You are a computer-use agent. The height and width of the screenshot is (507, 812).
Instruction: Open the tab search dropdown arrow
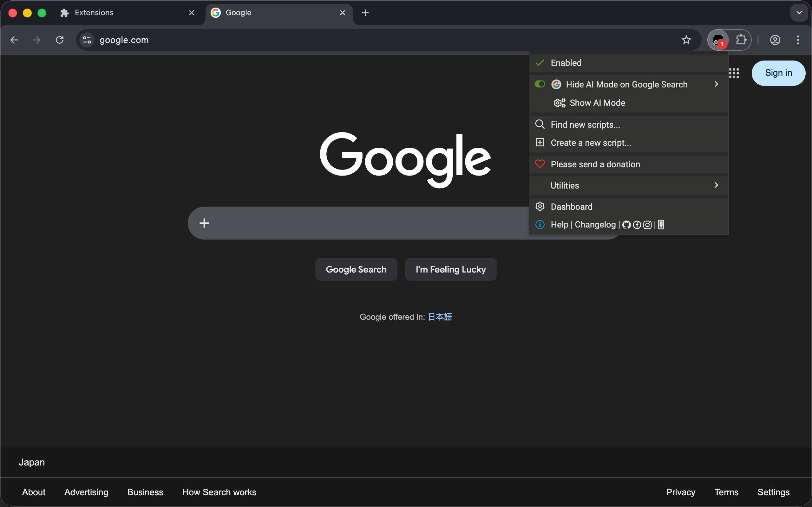coord(799,13)
